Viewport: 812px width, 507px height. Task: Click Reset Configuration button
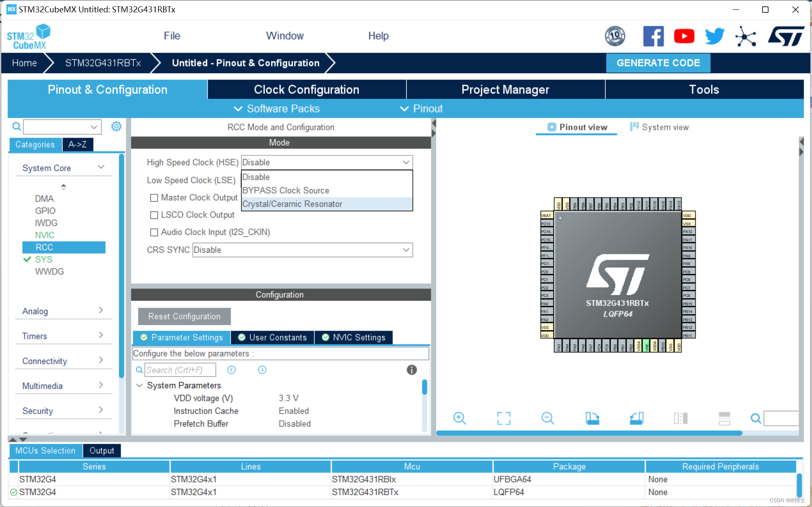tap(184, 317)
